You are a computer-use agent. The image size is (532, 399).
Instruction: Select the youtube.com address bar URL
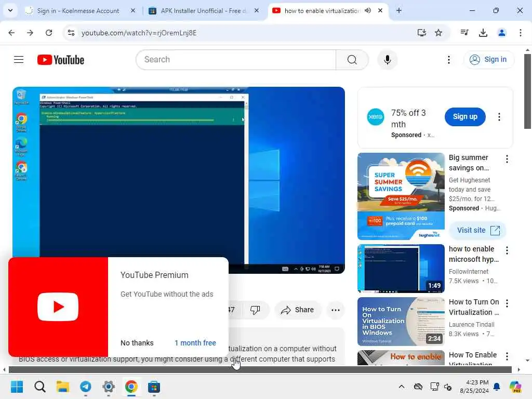point(139,33)
